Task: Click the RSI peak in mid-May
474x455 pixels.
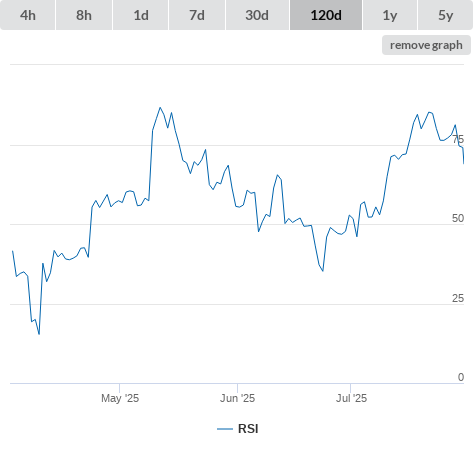Action: (160, 107)
